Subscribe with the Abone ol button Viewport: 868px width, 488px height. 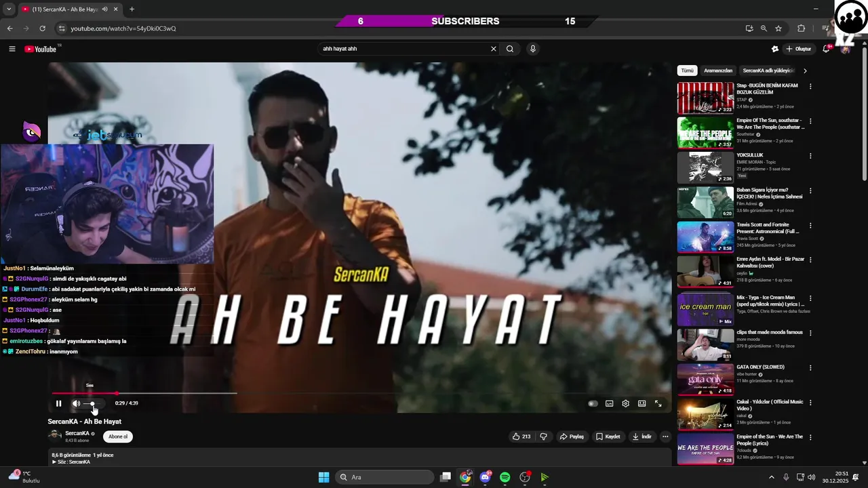118,436
